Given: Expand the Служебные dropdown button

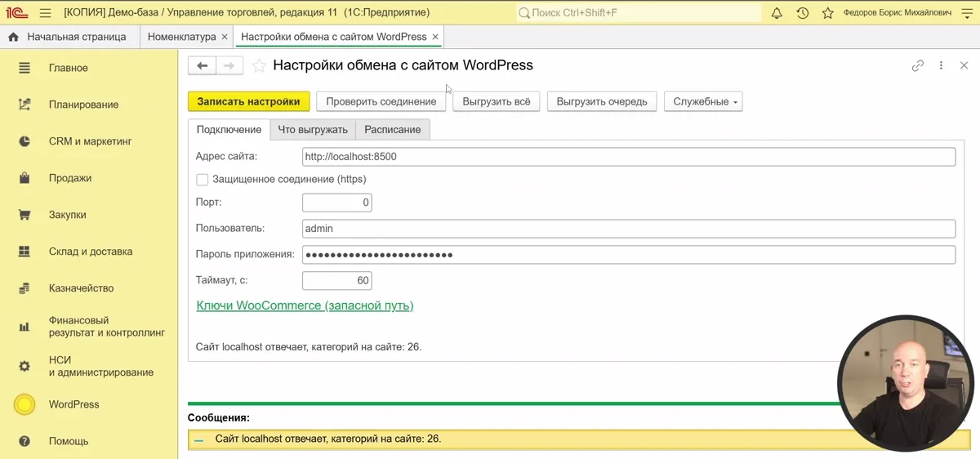Looking at the screenshot, I should point(703,101).
